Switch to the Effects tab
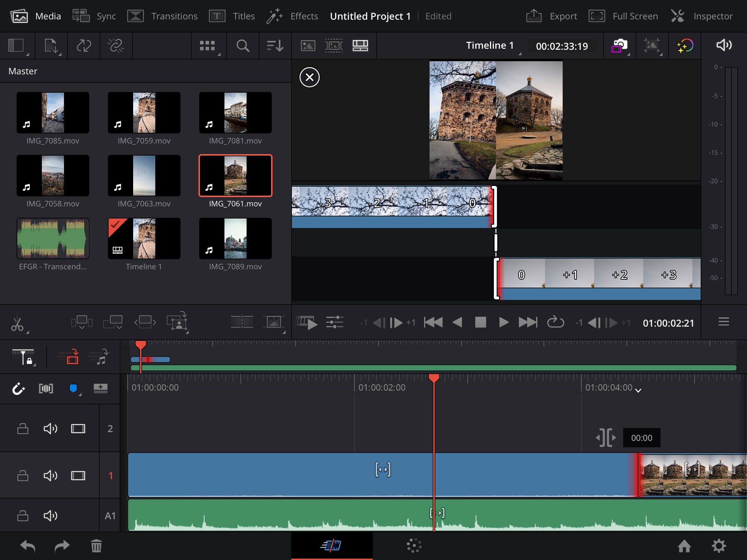Viewport: 747px width, 560px height. click(303, 16)
